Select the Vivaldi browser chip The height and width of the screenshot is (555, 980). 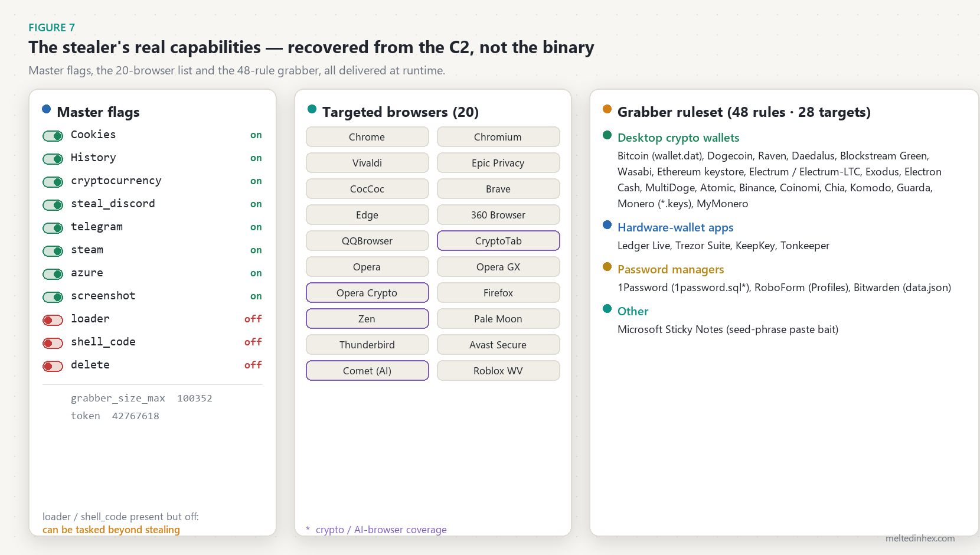click(x=367, y=163)
